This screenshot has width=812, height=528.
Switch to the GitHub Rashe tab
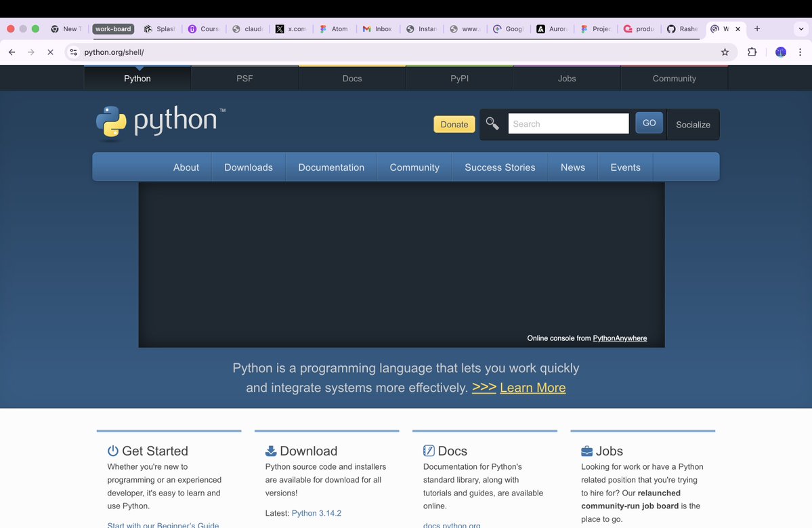point(683,29)
